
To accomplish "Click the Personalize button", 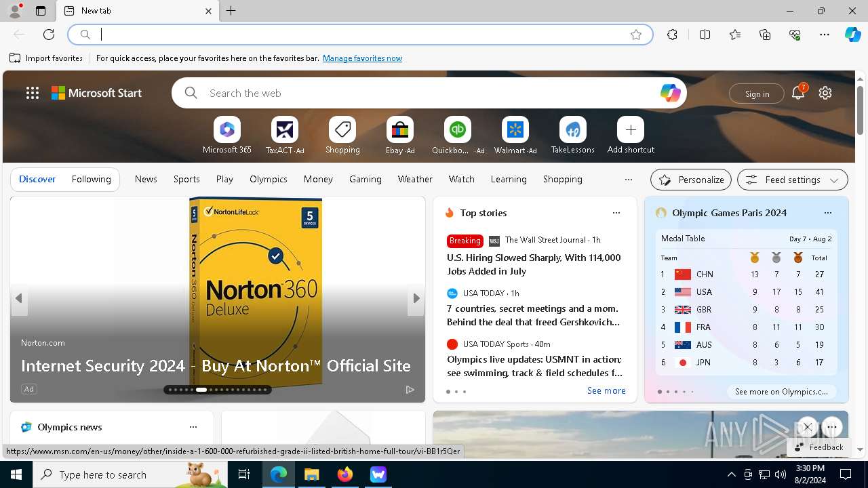I will click(691, 180).
